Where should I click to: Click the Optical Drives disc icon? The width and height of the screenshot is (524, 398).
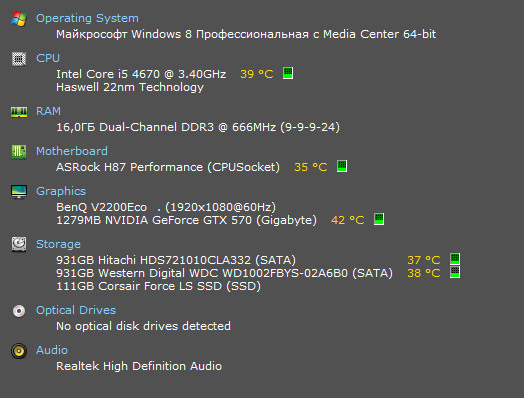19,311
